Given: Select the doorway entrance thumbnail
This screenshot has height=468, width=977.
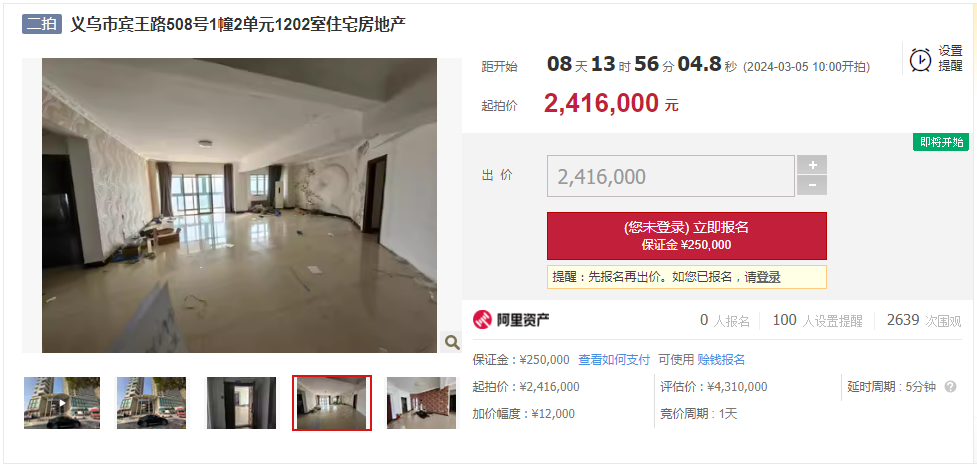Looking at the screenshot, I should tap(241, 403).
